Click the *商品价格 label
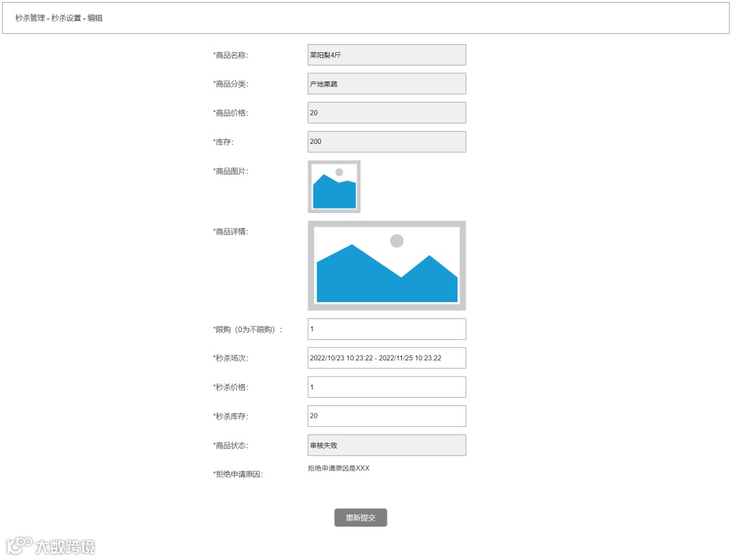Viewport: 733px width, 560px height. (x=231, y=113)
